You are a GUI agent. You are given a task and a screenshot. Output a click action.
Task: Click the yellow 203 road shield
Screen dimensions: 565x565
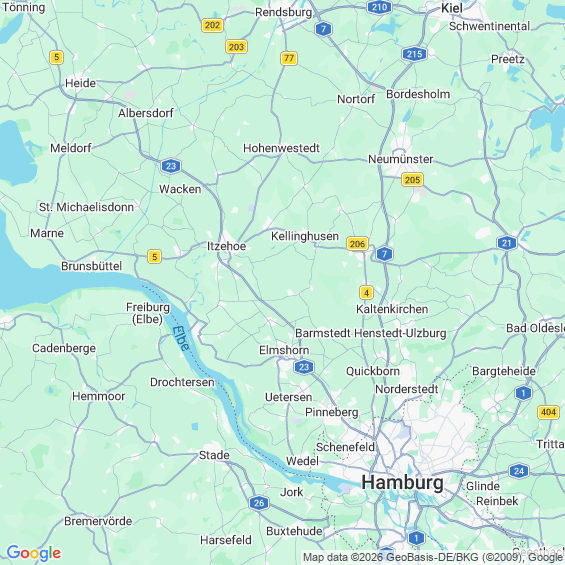point(236,47)
